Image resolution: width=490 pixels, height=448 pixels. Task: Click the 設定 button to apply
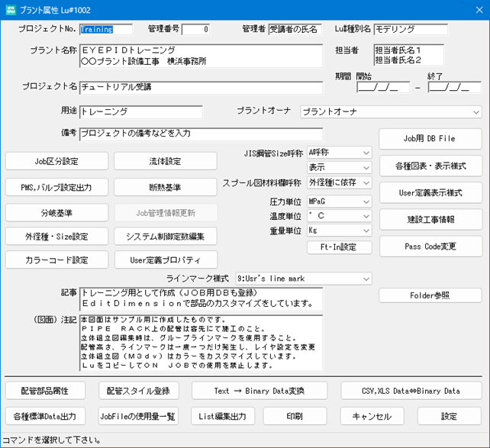450,416
